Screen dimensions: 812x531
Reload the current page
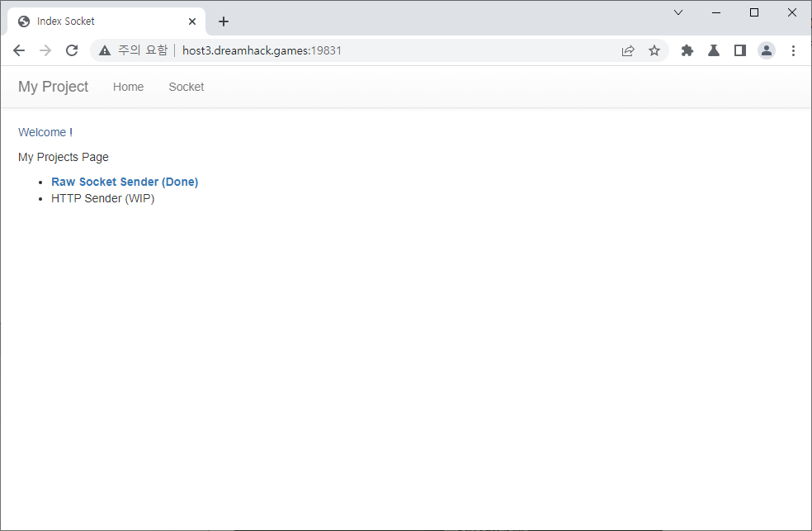[x=72, y=50]
